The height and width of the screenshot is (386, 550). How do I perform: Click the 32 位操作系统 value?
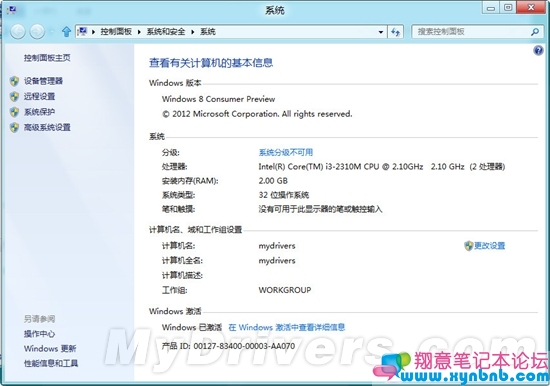click(284, 195)
